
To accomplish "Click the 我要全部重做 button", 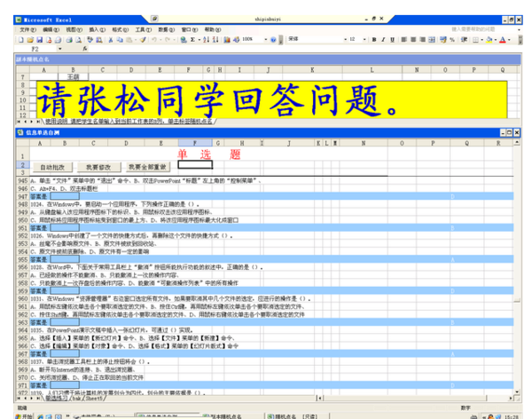I will [147, 167].
